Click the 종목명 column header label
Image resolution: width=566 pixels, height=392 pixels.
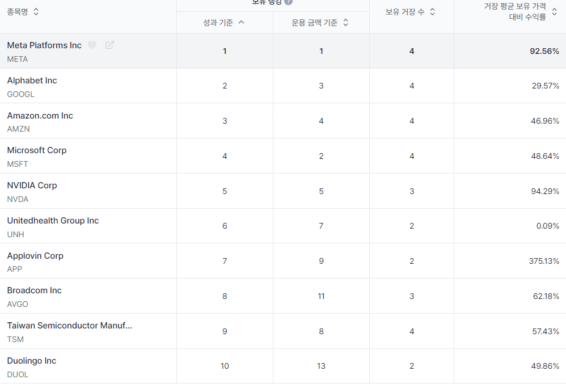point(18,12)
